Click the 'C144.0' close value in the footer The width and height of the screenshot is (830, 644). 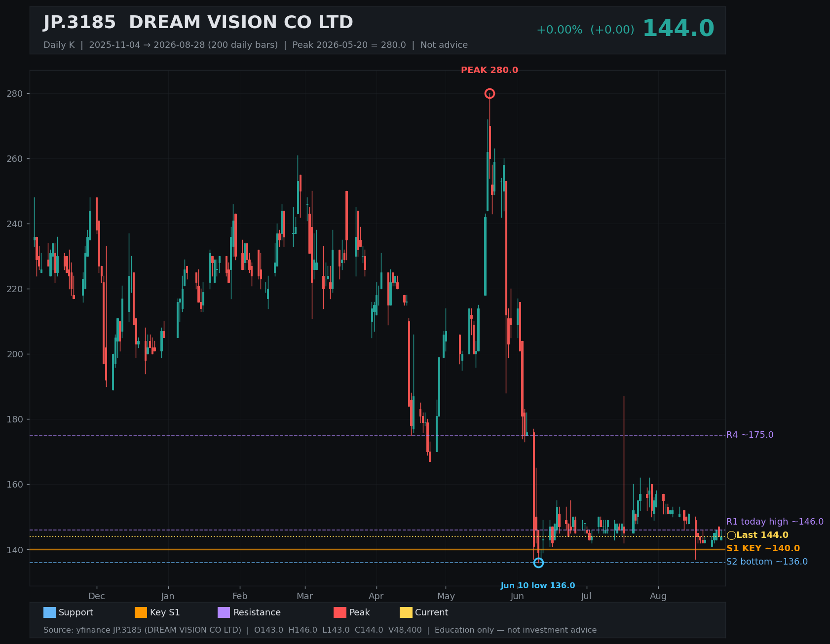370,630
